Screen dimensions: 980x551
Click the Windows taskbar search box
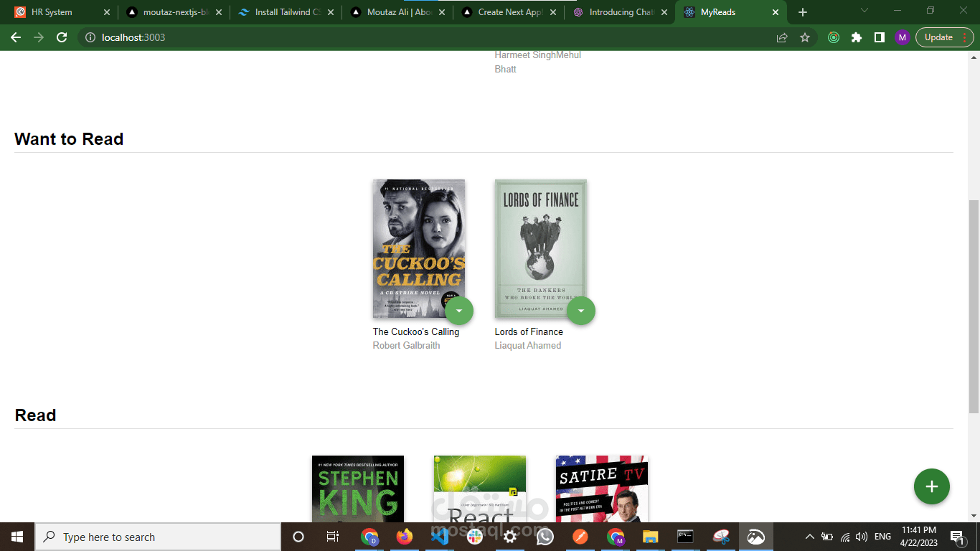(x=158, y=537)
